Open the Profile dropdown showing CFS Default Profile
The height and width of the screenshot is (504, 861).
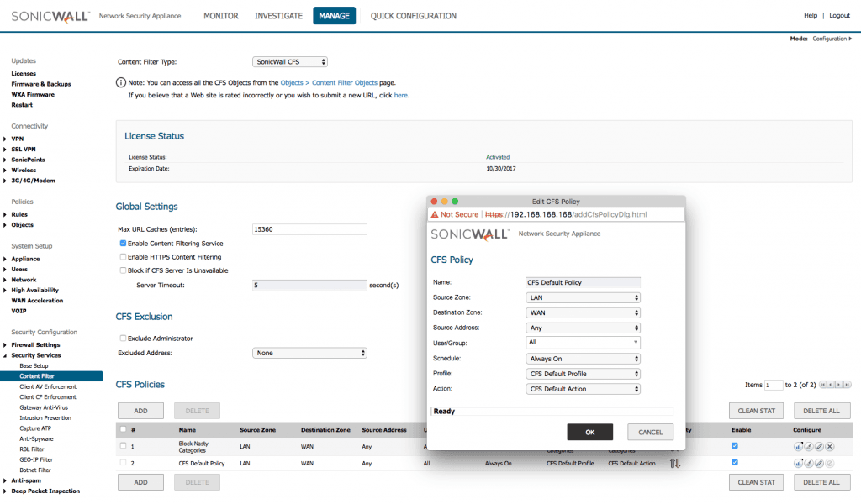click(x=584, y=374)
